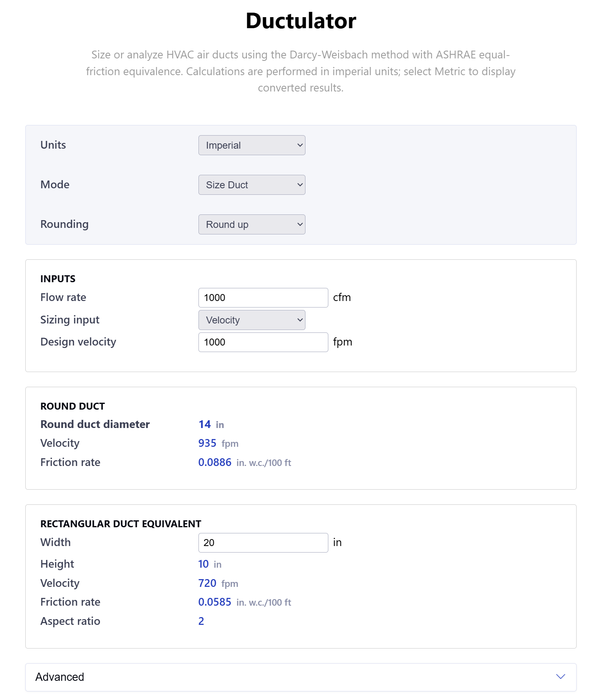Click the Units label
Image resolution: width=595 pixels, height=700 pixels.
53,145
